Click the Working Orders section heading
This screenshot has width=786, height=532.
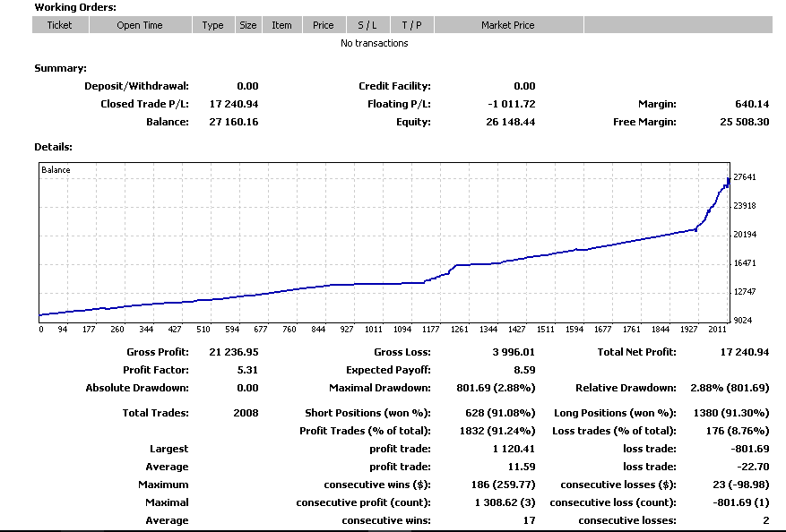pos(75,7)
